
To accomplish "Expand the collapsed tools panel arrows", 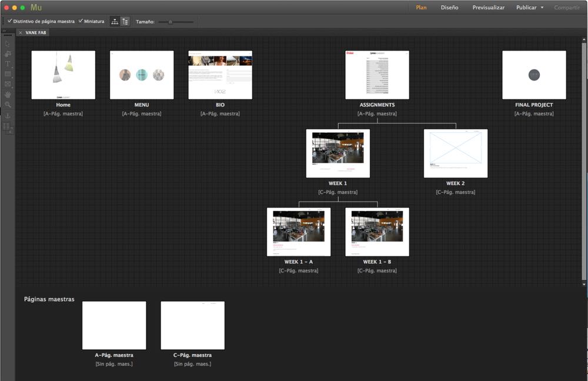I will [4, 31].
